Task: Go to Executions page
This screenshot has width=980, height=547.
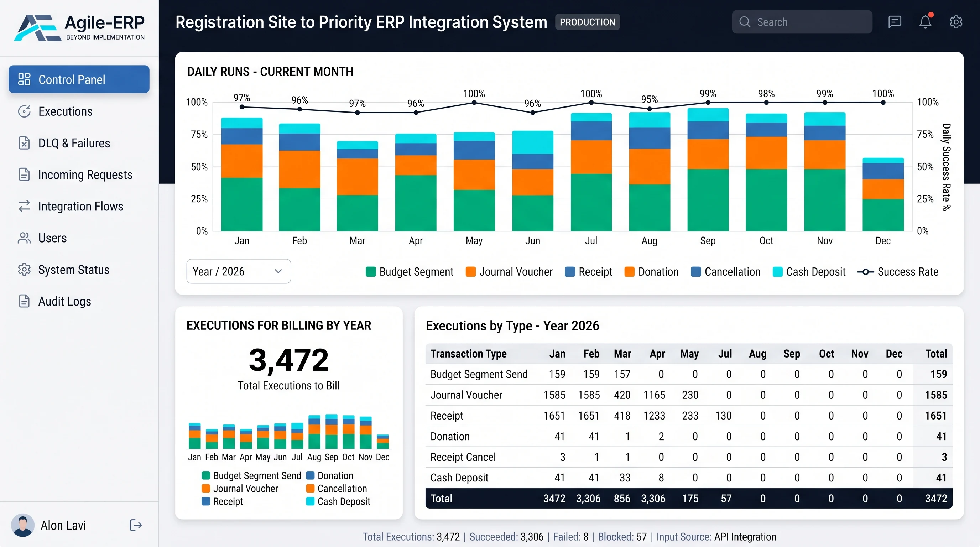Action: [66, 111]
